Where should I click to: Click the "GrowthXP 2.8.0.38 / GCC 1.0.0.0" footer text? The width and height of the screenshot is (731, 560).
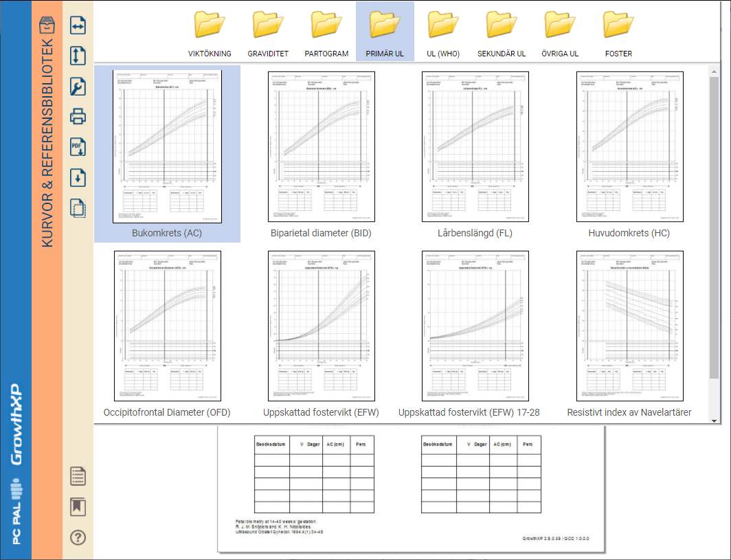[556, 539]
